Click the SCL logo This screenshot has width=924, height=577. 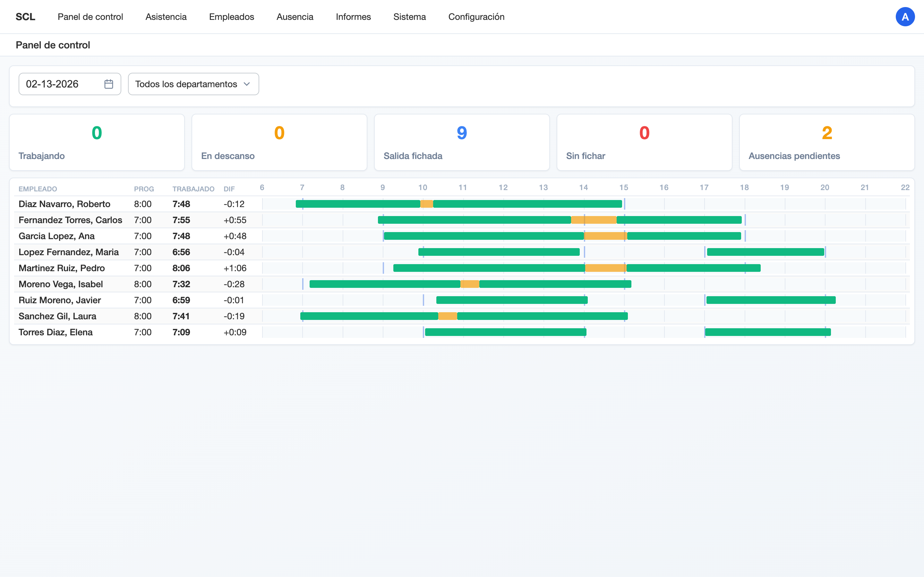25,16
